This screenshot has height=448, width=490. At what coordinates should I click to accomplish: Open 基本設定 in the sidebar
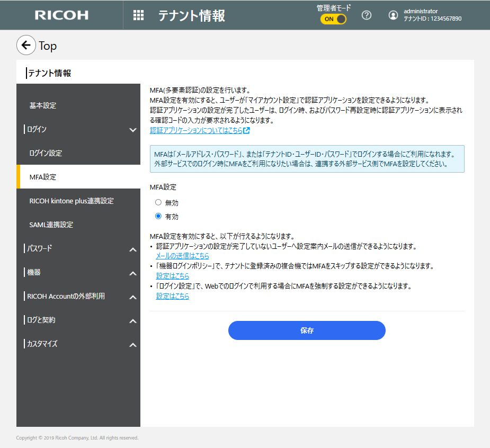tap(43, 105)
